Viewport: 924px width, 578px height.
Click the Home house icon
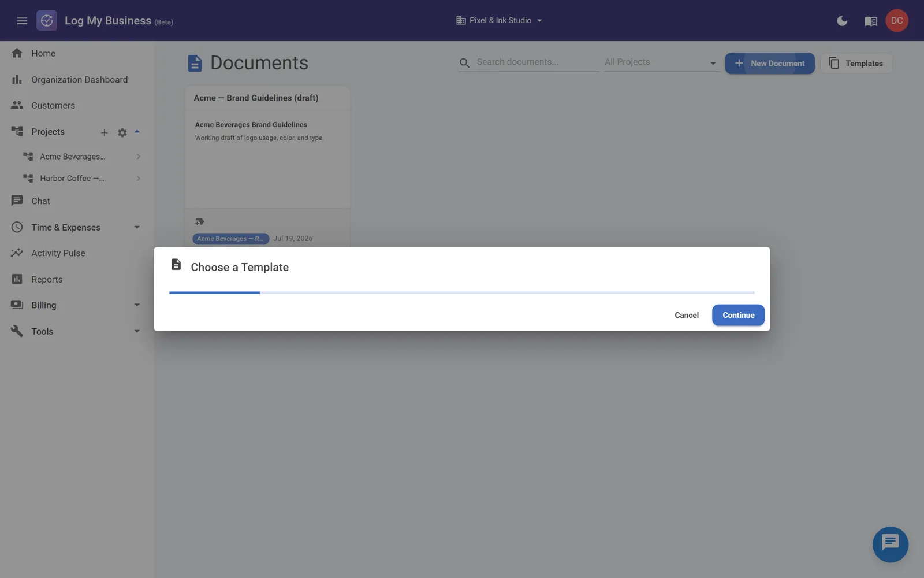(x=17, y=53)
